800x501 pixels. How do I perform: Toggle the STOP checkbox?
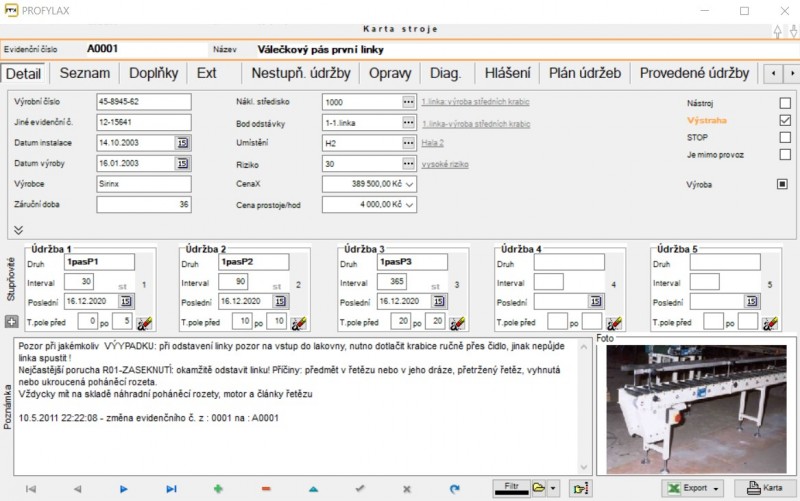click(785, 137)
